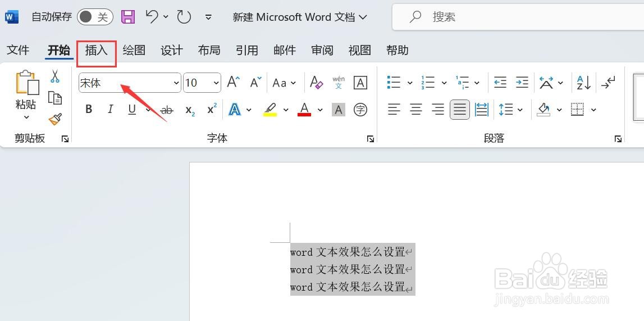Viewport: 644px width, 321px height.
Task: Click the Copy icon
Action: [x=55, y=98]
